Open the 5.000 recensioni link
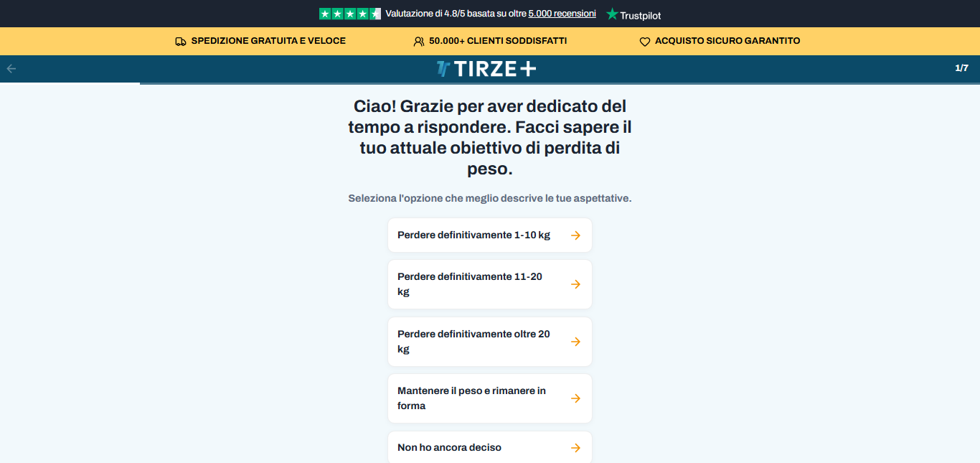Image resolution: width=980 pixels, height=463 pixels. 562,14
